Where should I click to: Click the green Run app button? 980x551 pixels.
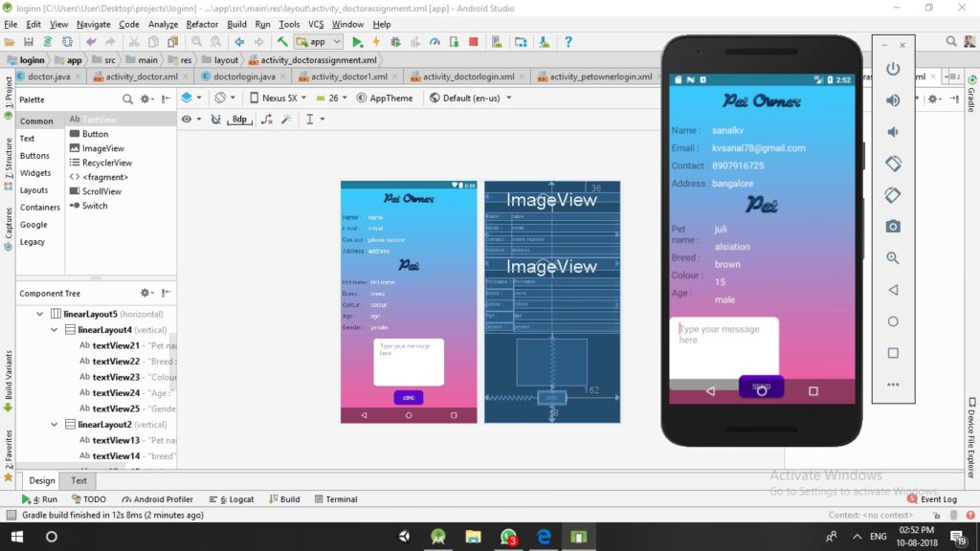357,42
